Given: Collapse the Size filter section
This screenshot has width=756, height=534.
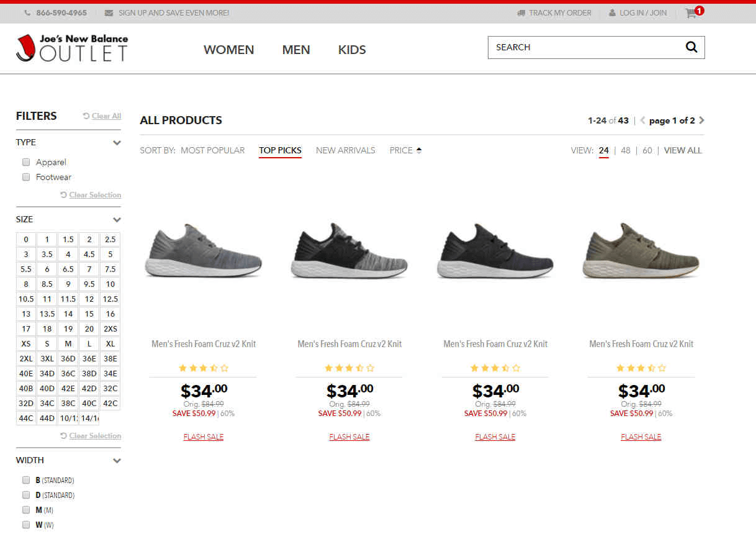Looking at the screenshot, I should point(117,220).
